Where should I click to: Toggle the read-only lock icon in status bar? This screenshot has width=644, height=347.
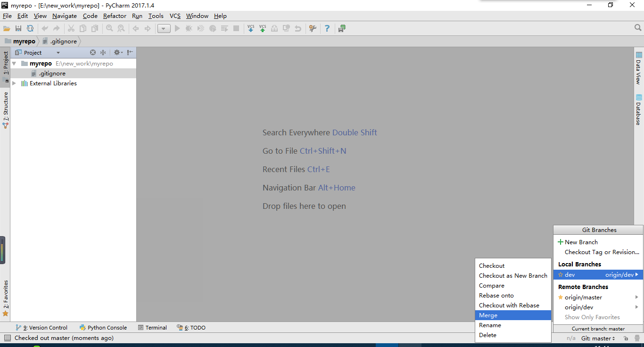tap(625, 339)
